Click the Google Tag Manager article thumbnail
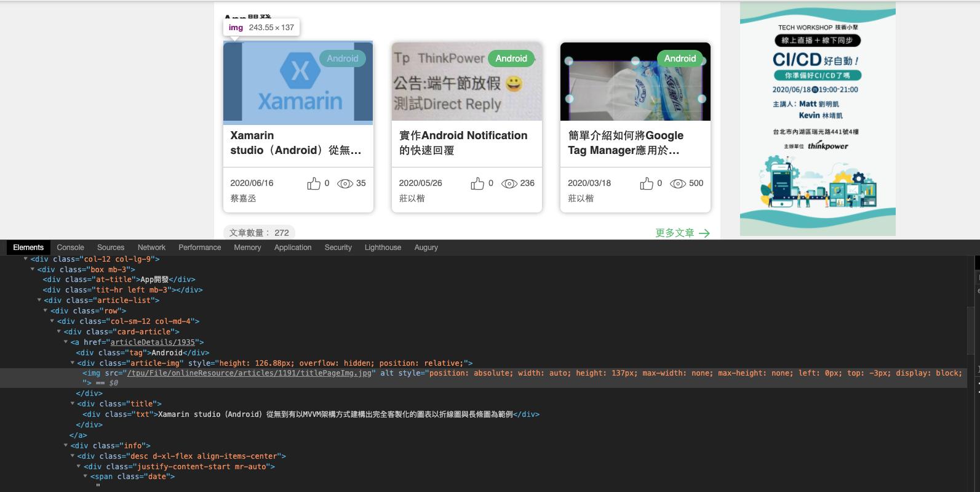 pos(635,81)
